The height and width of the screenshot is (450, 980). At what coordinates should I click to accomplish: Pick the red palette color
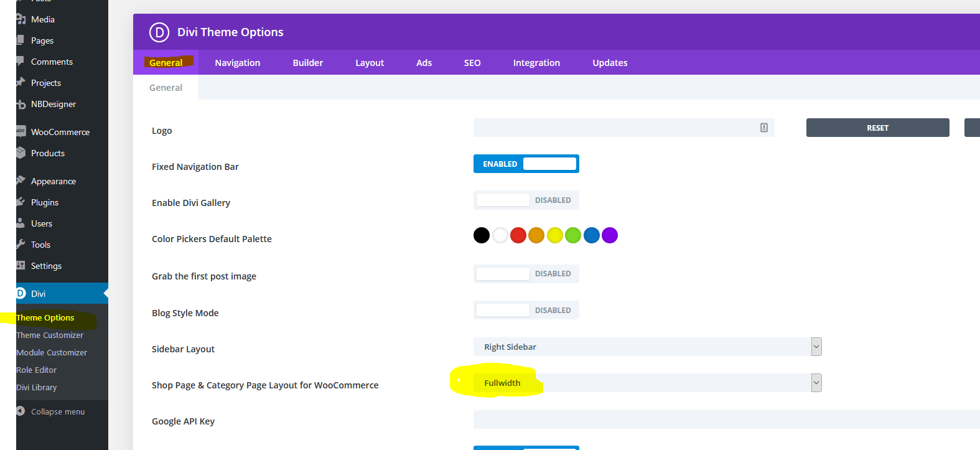click(518, 235)
